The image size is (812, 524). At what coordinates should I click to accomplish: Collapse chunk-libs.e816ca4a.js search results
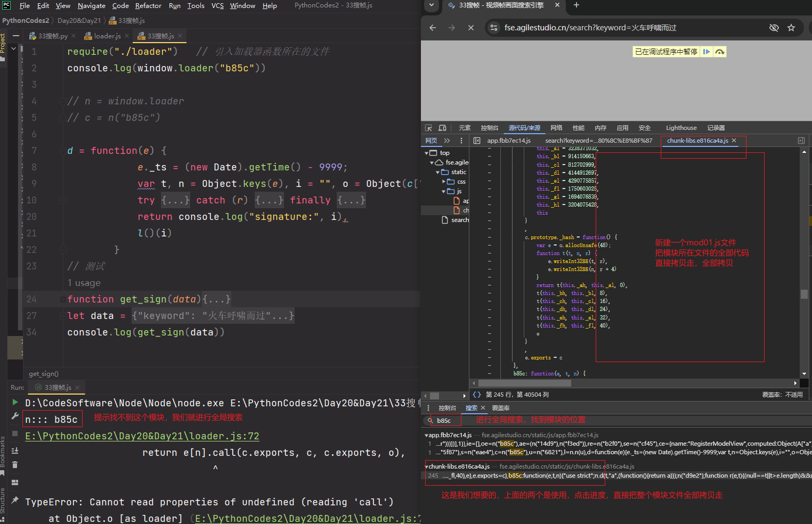(426, 466)
